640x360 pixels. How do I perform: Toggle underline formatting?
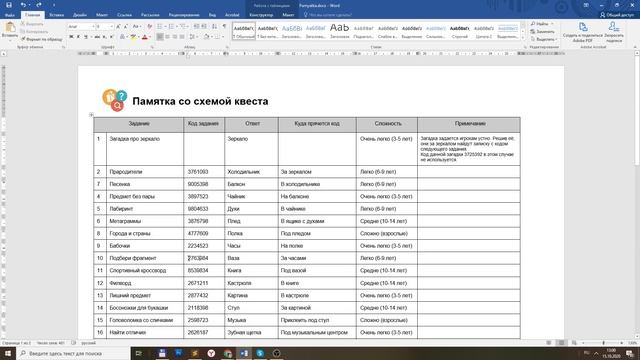click(x=86, y=37)
